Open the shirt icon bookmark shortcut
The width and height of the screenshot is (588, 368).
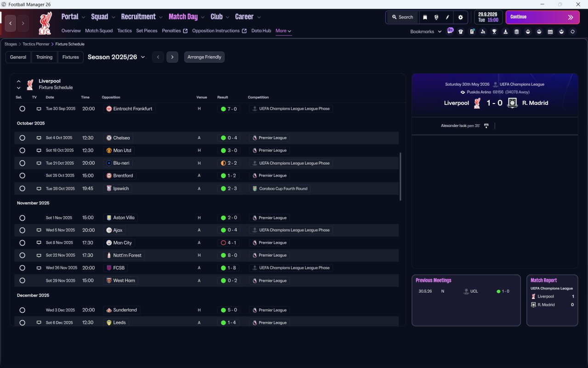click(461, 32)
